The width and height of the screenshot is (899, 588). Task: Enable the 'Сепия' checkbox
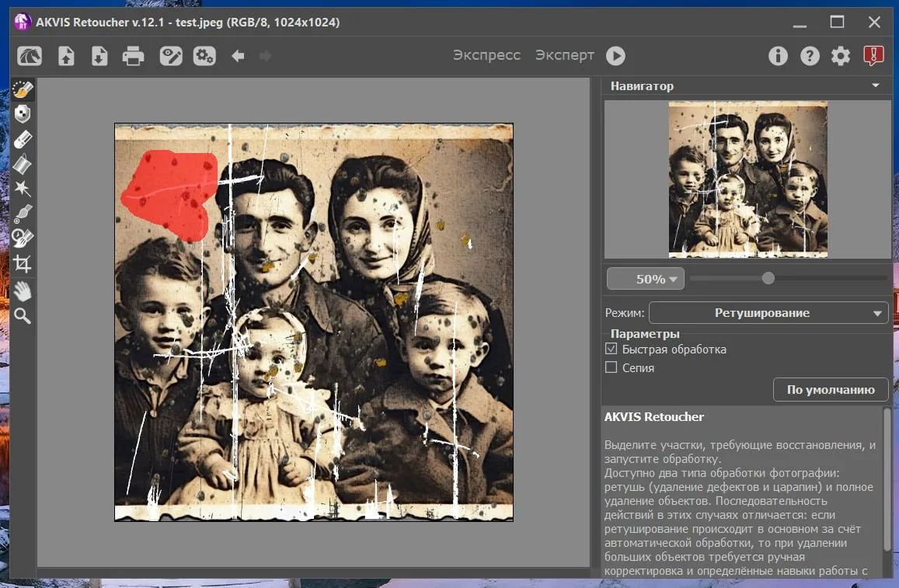[611, 367]
